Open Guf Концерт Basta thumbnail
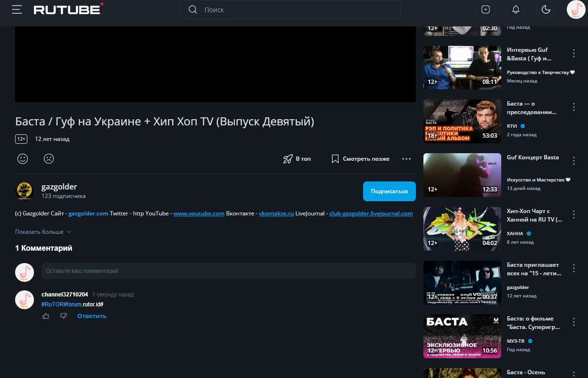Viewport: 588px width, 378px height. [x=462, y=175]
